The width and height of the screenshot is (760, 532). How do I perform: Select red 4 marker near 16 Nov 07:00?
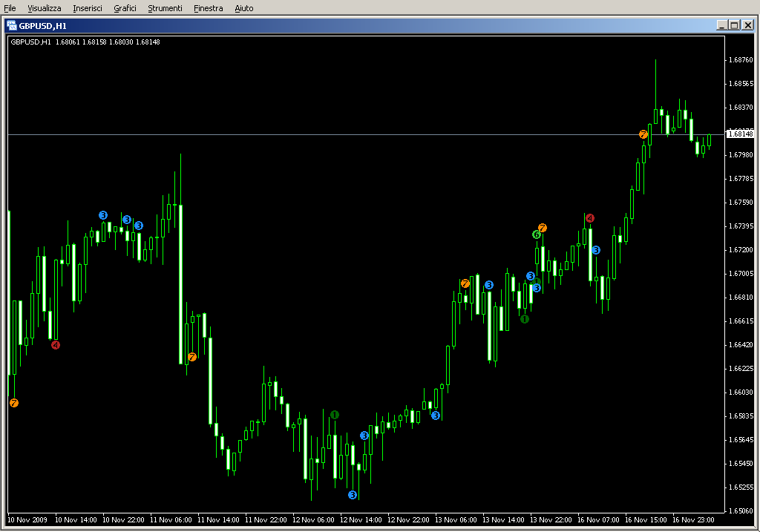coord(590,218)
